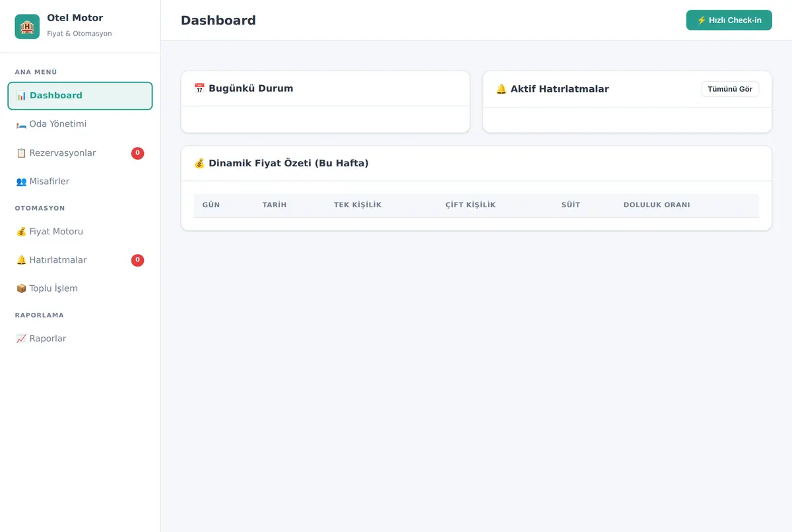The width and height of the screenshot is (792, 532).
Task: Click the bell icon beside Aktif Hatırlatmalar
Action: click(x=502, y=89)
